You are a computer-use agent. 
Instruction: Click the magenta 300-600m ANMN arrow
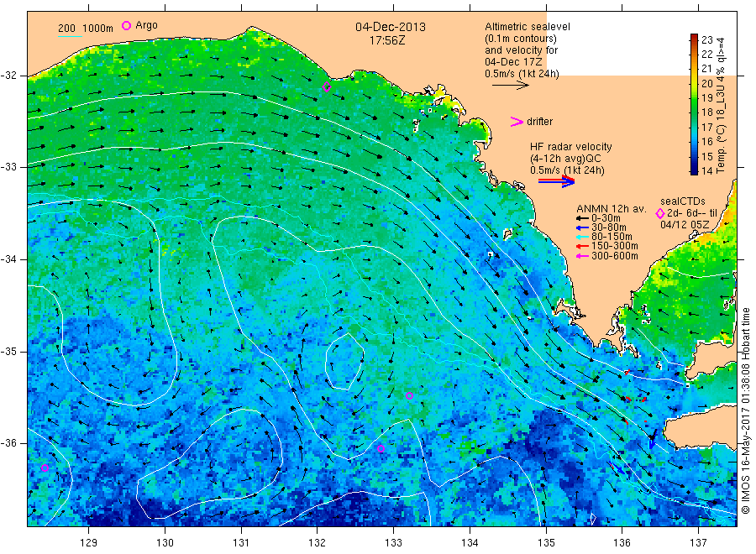582,256
